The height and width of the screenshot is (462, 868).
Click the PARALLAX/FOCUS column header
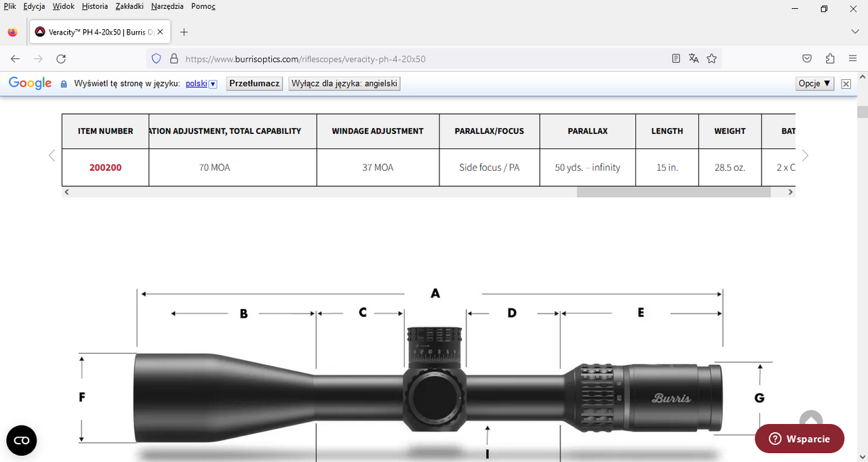pyautogui.click(x=489, y=131)
